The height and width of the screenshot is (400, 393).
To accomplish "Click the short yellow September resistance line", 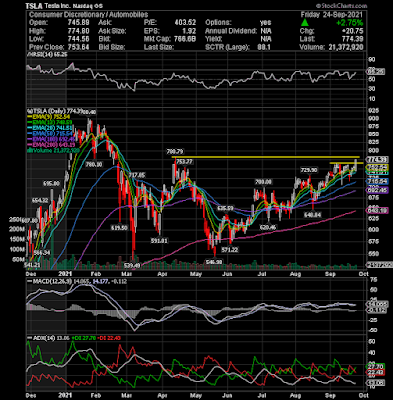I will tap(346, 163).
